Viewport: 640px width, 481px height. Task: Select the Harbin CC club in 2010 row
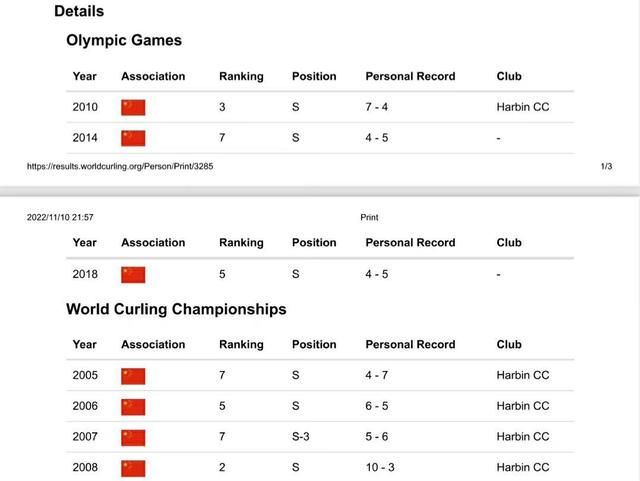522,107
